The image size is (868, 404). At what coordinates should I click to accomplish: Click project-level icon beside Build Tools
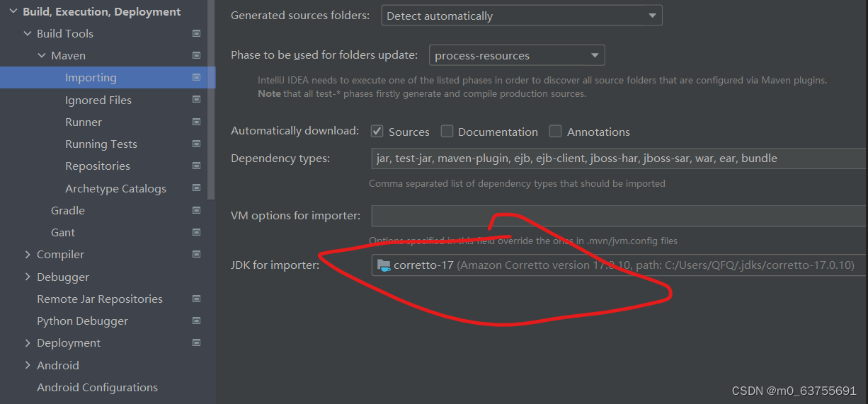pyautogui.click(x=197, y=33)
